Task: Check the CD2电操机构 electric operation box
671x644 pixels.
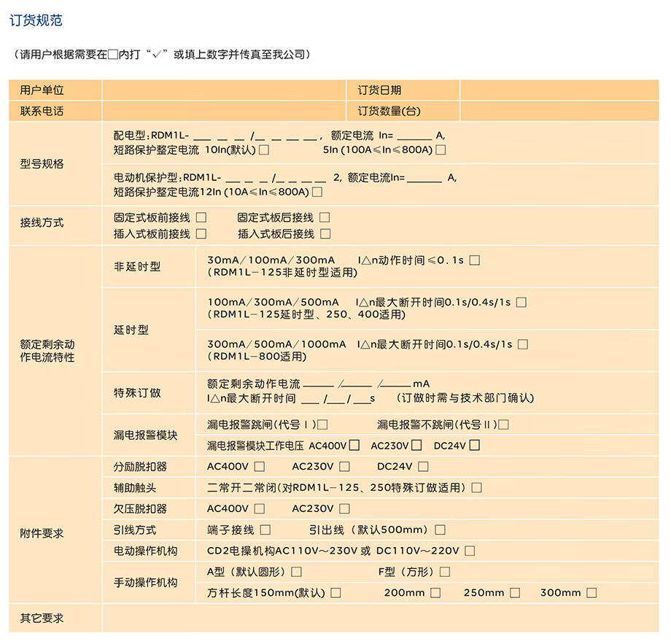Action: point(470,551)
